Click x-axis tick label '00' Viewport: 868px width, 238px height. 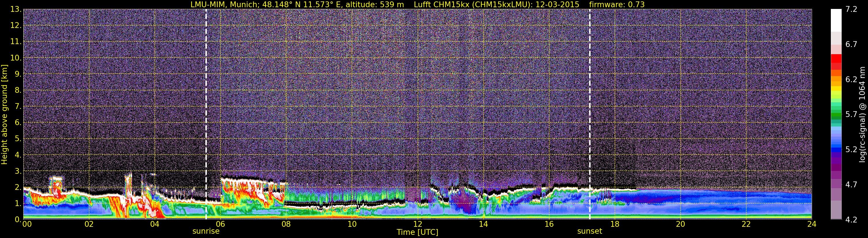coord(27,224)
